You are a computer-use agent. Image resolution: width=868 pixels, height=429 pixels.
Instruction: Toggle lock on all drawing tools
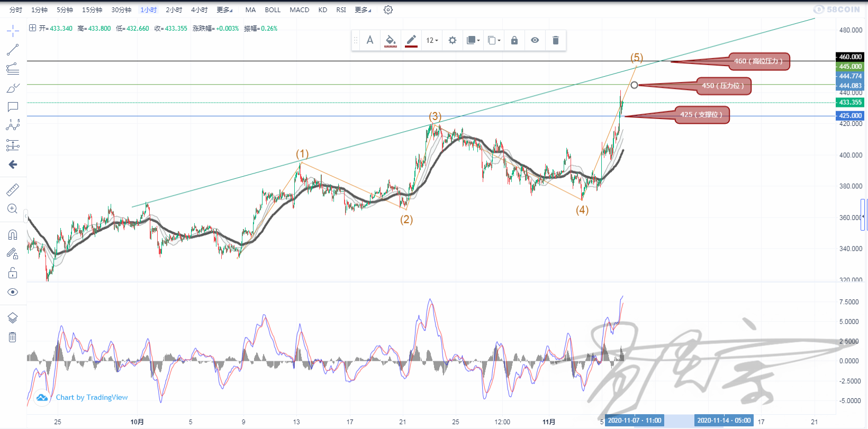(13, 273)
